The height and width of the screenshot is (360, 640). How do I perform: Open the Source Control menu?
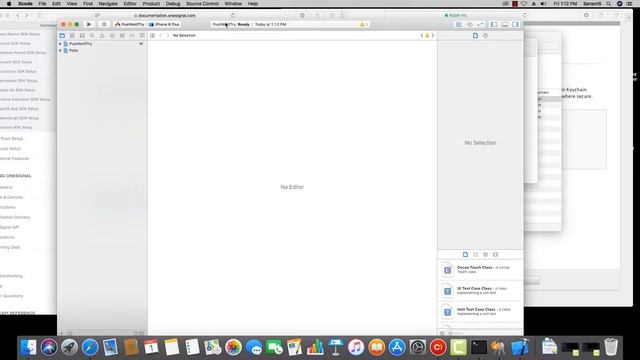coord(202,4)
